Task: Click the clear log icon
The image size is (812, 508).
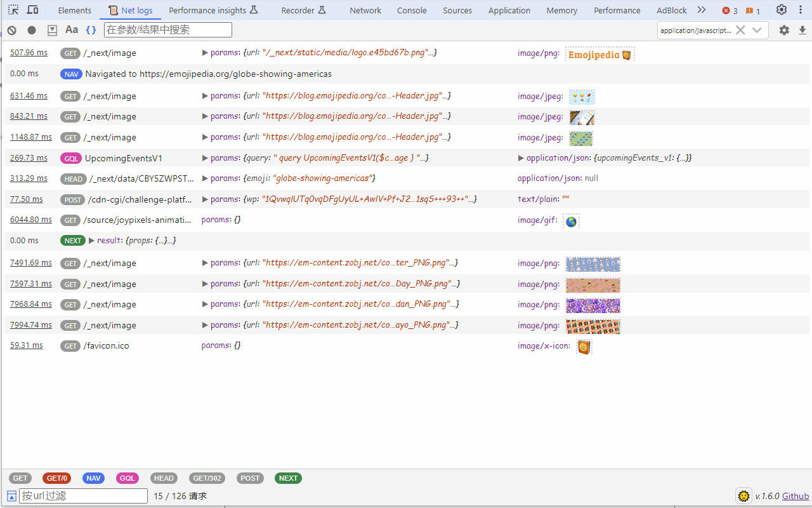Action: point(11,30)
